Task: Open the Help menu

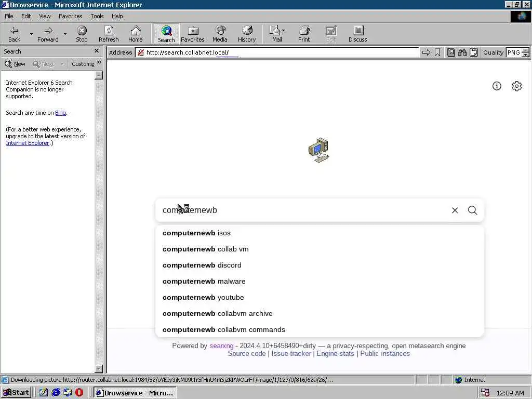Action: (117, 16)
